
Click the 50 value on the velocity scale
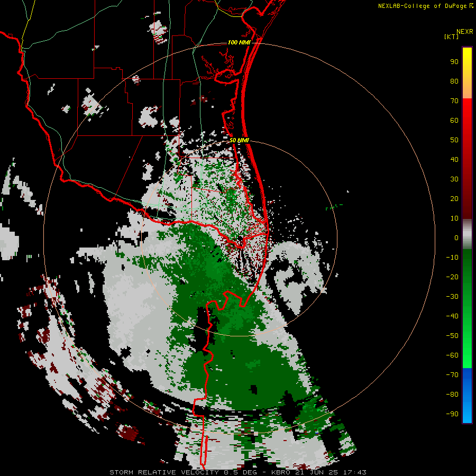pyautogui.click(x=454, y=140)
